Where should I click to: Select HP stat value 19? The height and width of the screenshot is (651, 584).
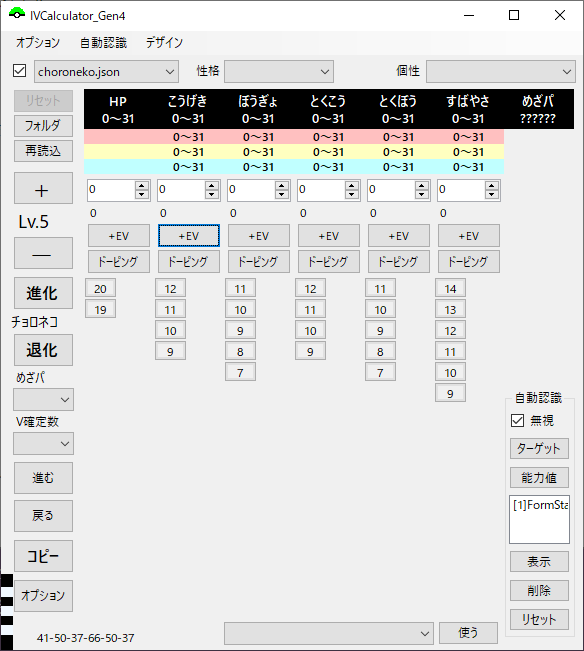(100, 309)
